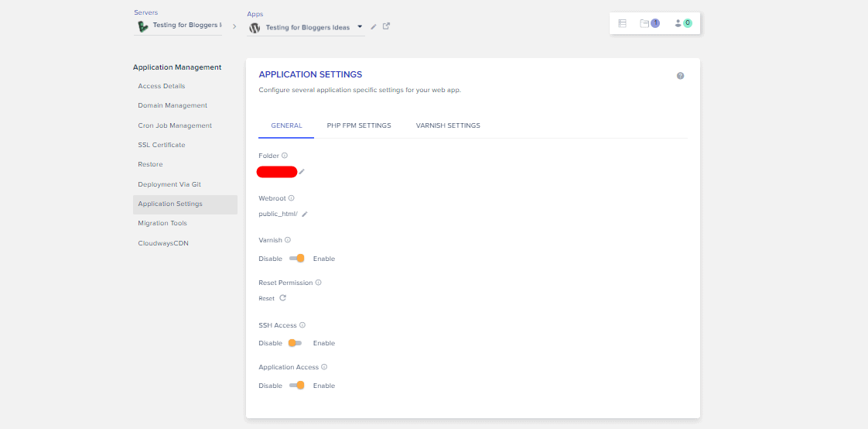Screen dimensions: 868x429
Task: Open the Servers selector Testing for Bloggers
Action: pos(178,26)
